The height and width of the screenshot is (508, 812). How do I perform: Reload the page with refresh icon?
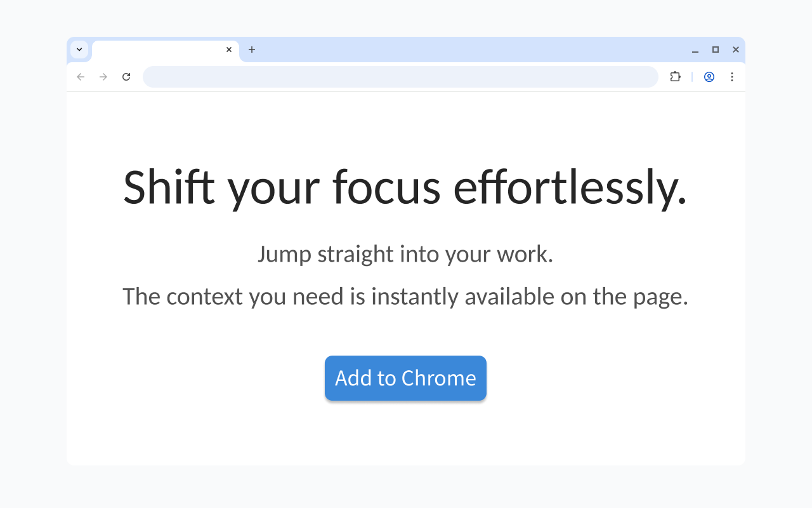coord(126,77)
